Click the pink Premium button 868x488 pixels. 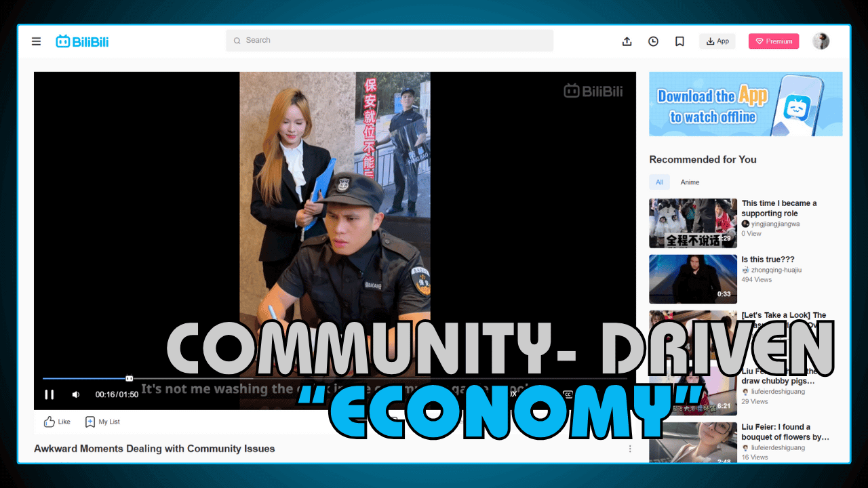tap(774, 41)
